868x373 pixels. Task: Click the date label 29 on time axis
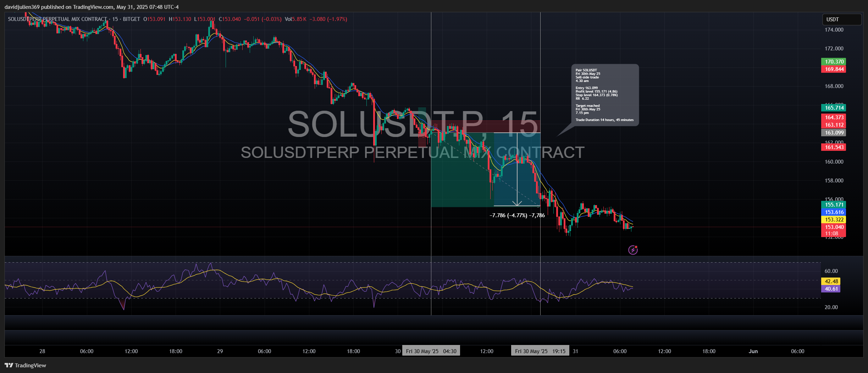(x=220, y=351)
